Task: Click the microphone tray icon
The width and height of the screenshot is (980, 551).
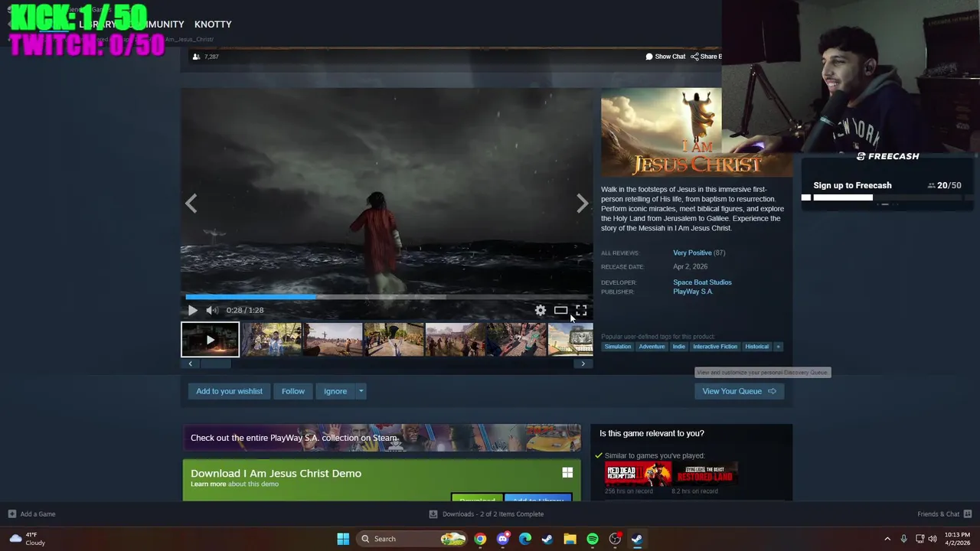Action: pyautogui.click(x=904, y=539)
